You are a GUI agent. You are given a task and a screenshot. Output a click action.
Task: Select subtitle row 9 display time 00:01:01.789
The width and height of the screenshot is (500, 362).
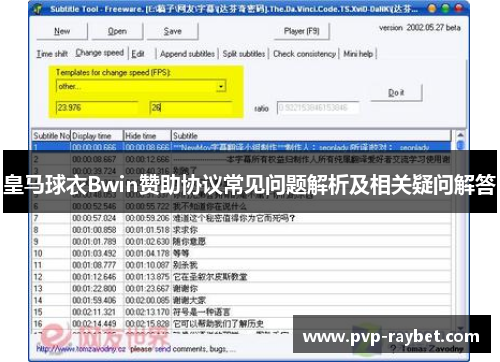pos(94,242)
